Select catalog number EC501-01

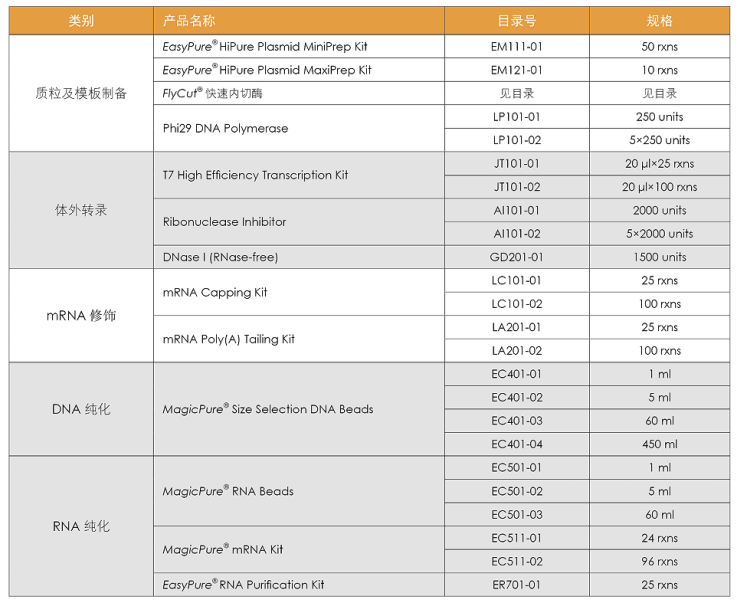[517, 468]
